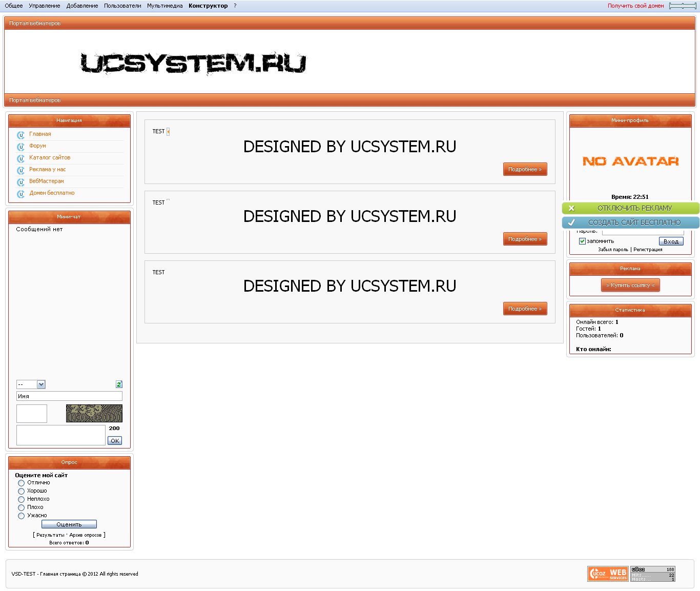Screen dimensions: 700x591
Task: Uncheck the запомнить checkbox
Action: pos(582,241)
